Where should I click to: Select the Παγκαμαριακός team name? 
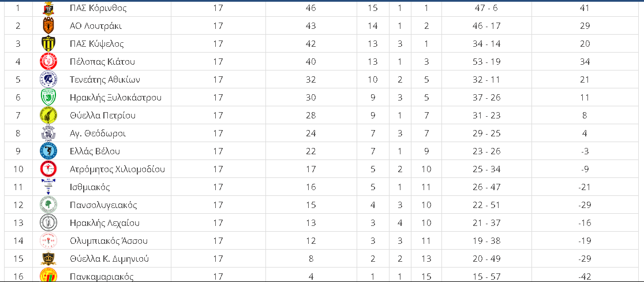coord(102,277)
